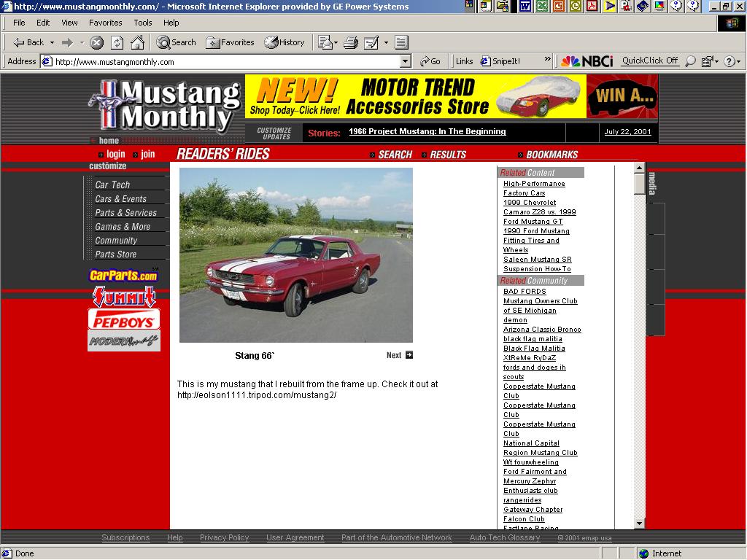Open the NBCi help question icon

729,61
